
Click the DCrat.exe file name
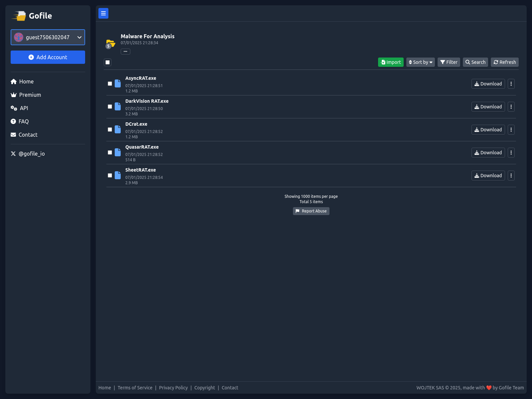tap(136, 124)
